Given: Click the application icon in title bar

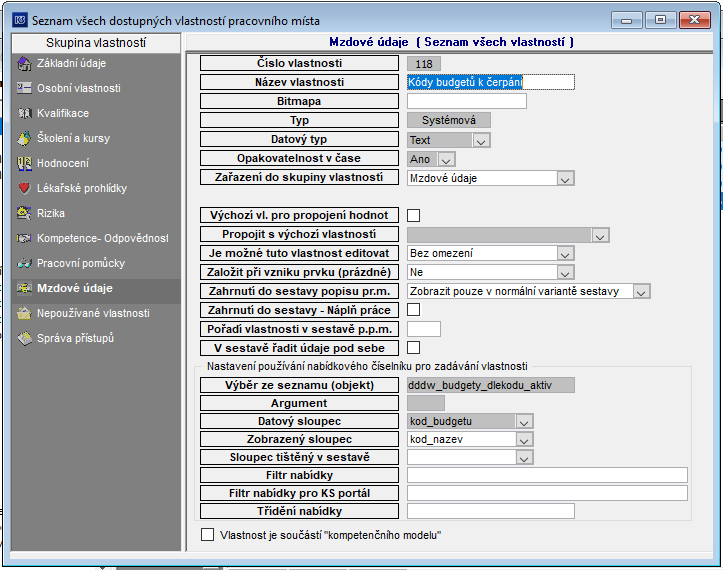Looking at the screenshot, I should point(20,20).
